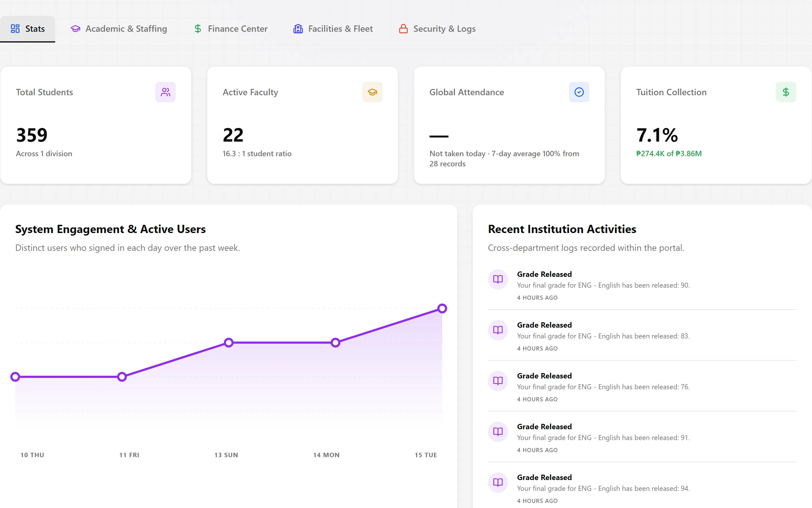The width and height of the screenshot is (812, 508).
Task: Click the book icon for grade 90 entry
Action: coord(498,279)
